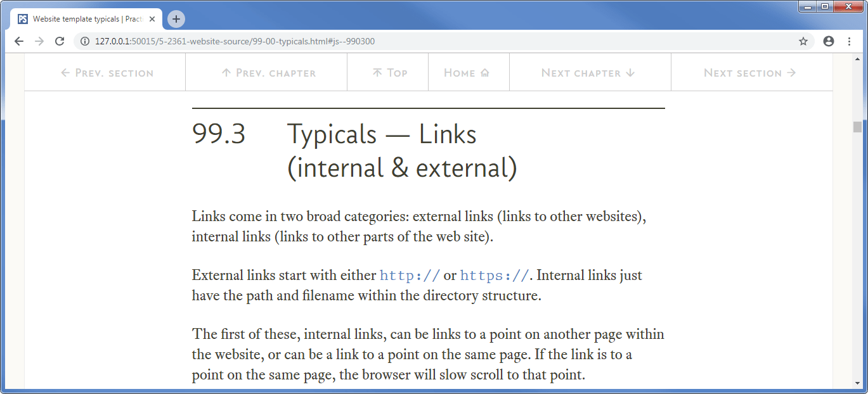Minimize the Chrome window
This screenshot has width=868, height=394.
(806, 6)
